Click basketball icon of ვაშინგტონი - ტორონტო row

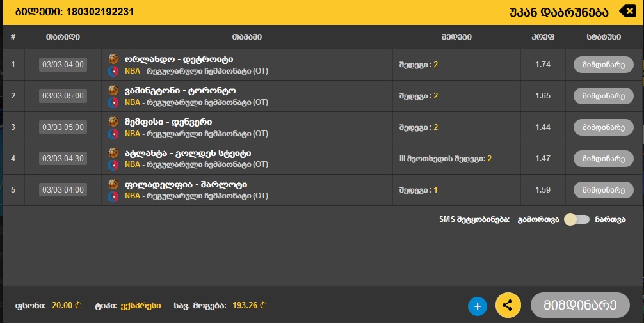[113, 90]
